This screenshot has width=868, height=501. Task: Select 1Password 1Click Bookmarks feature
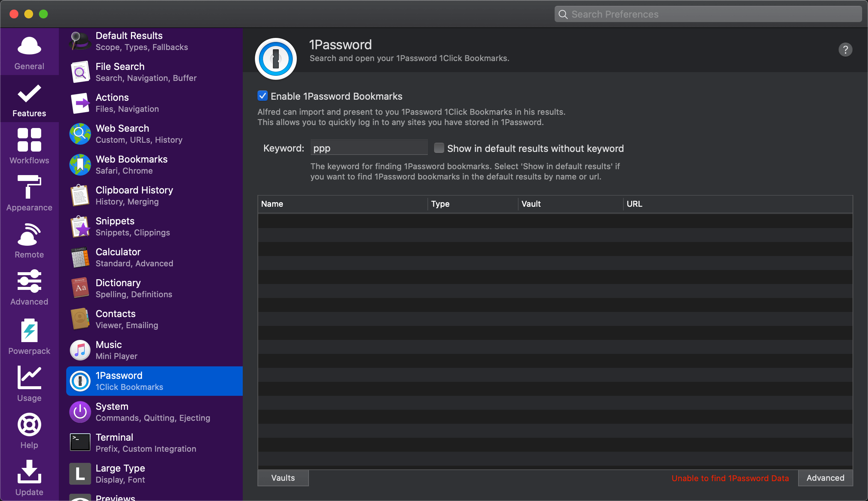(154, 381)
